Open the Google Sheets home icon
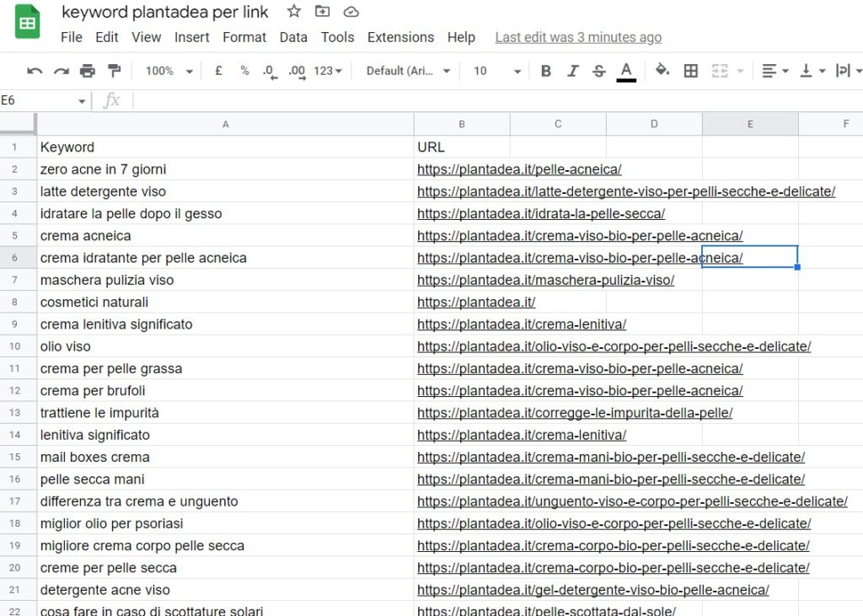Viewport: 863px width, 616px height. click(x=28, y=21)
